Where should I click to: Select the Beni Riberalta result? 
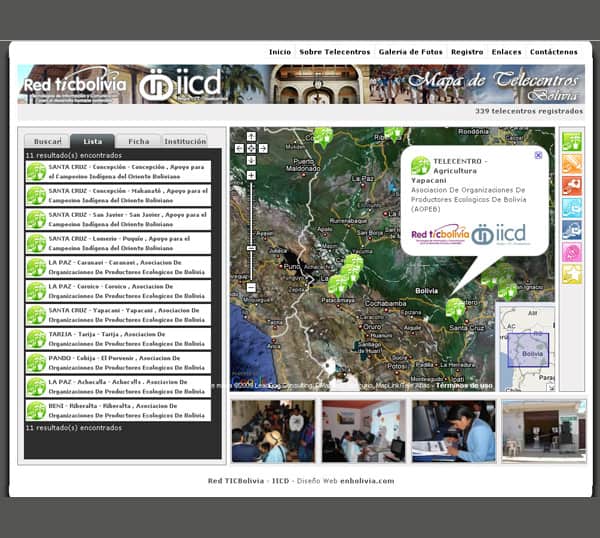coord(118,411)
